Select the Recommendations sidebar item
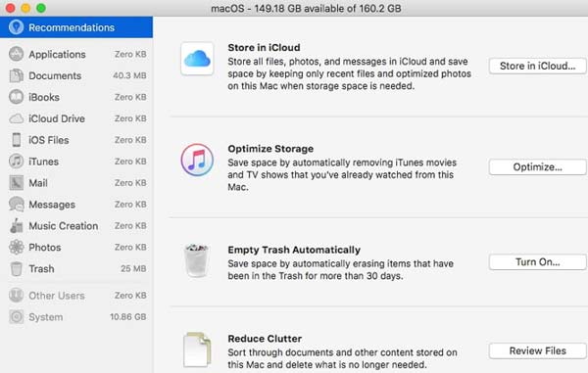The width and height of the screenshot is (588, 373). tap(76, 27)
